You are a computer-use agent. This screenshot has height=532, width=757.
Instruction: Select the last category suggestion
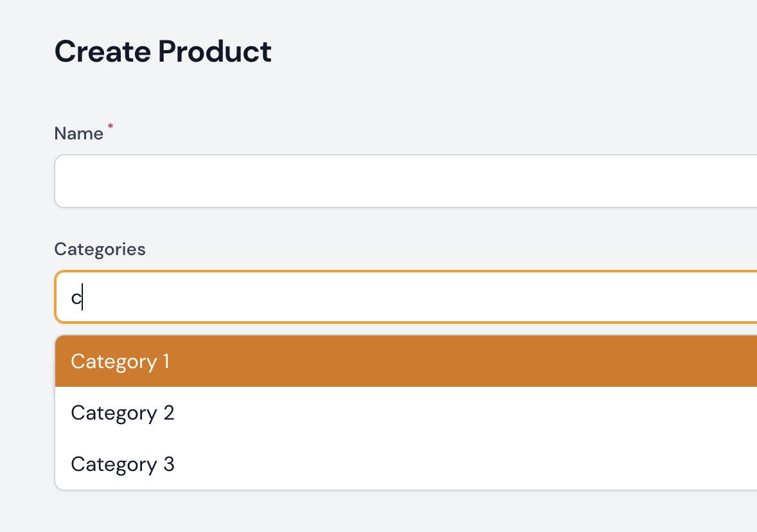tap(405, 464)
